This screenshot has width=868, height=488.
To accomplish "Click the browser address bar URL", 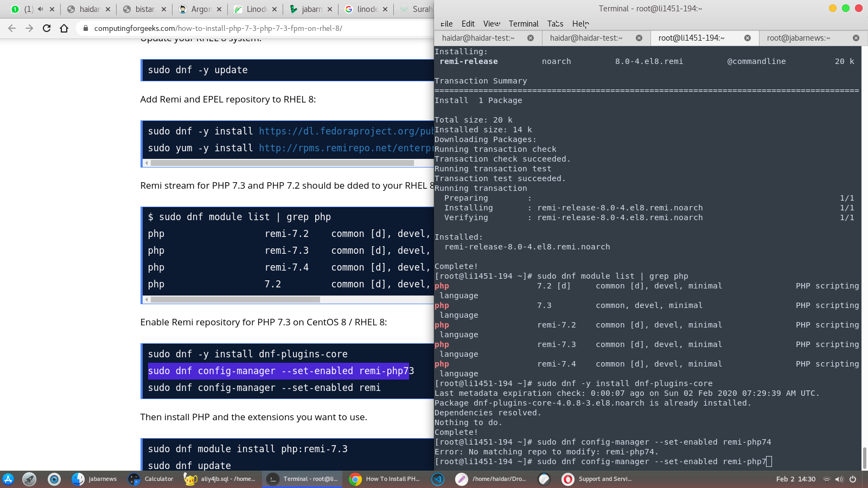I will coord(218,28).
